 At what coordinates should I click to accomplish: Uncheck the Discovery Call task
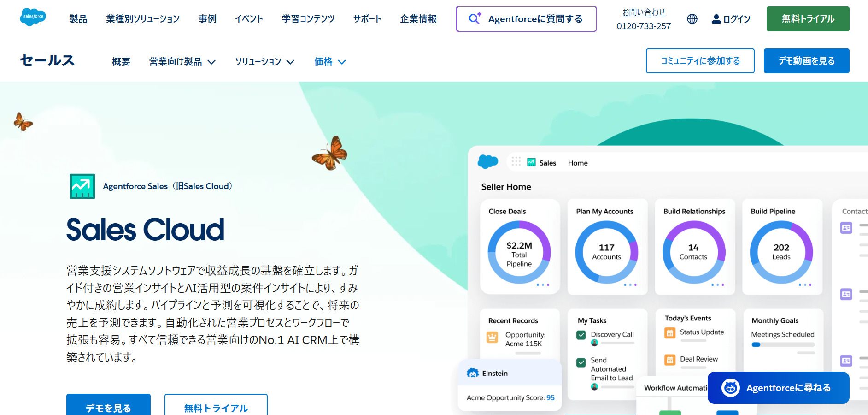(581, 335)
